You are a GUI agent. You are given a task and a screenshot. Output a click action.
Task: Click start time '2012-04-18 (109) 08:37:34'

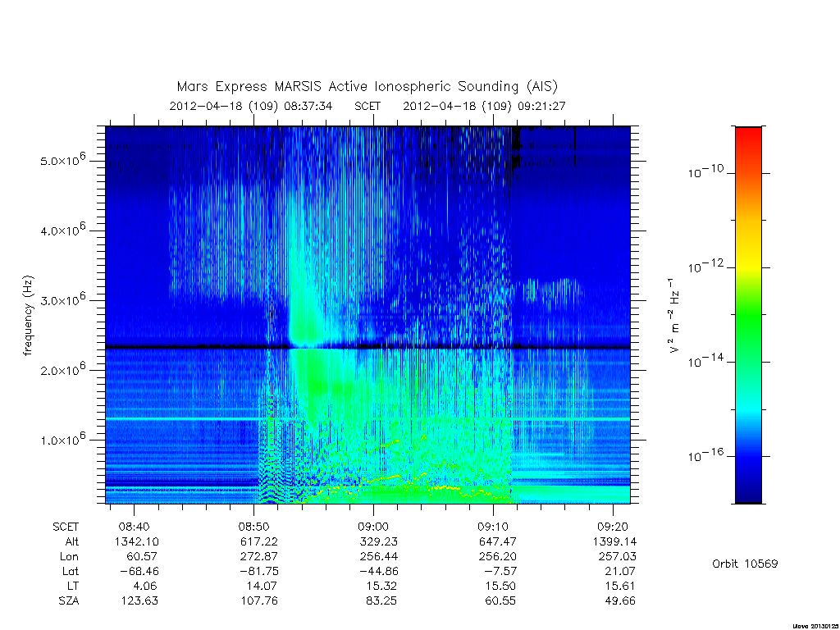251,106
